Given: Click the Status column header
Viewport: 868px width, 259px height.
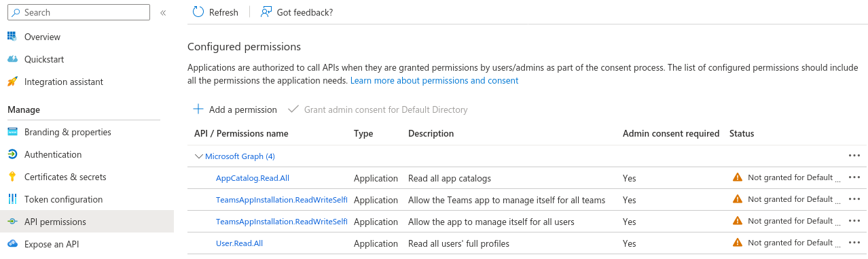Looking at the screenshot, I should tap(742, 133).
